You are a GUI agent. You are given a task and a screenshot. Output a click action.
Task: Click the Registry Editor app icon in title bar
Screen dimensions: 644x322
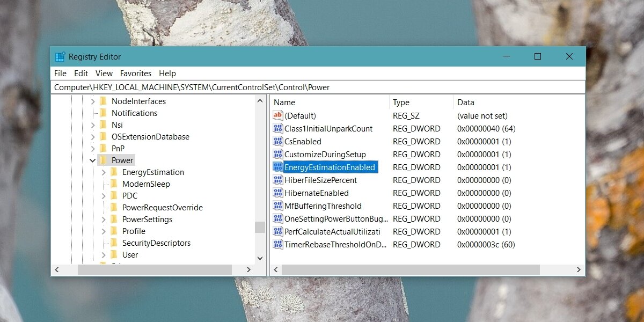[x=60, y=57]
